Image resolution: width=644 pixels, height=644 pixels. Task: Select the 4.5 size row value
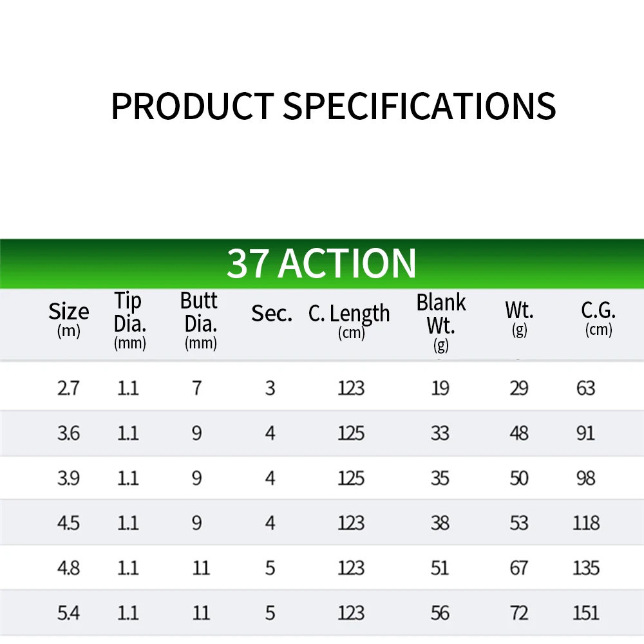(68, 523)
